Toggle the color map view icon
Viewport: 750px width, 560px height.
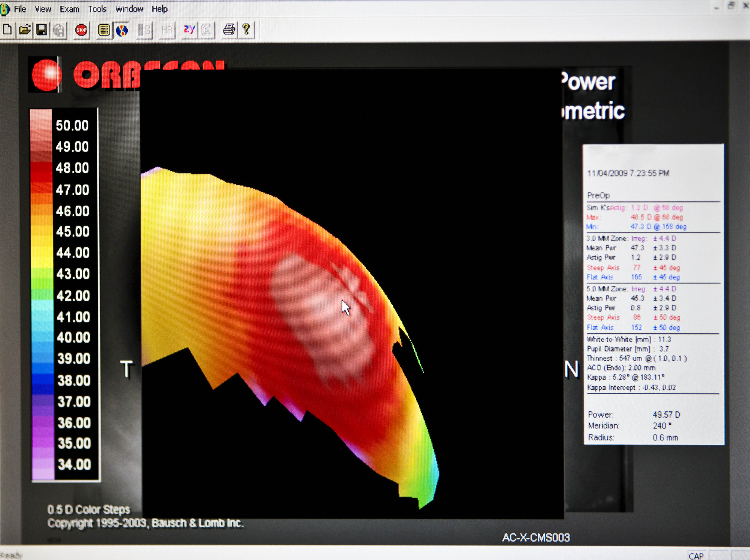coord(122,30)
